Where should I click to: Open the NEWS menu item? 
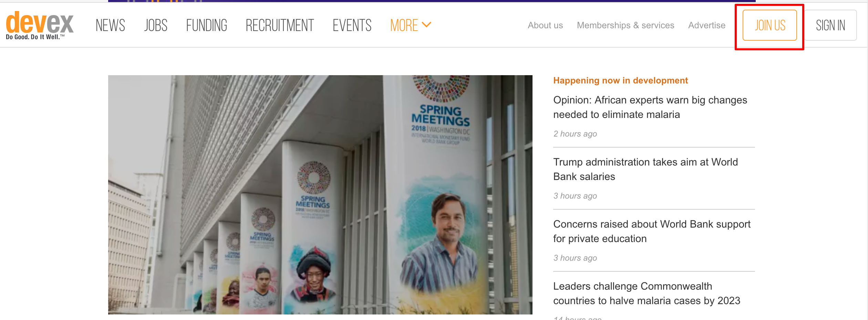point(110,26)
